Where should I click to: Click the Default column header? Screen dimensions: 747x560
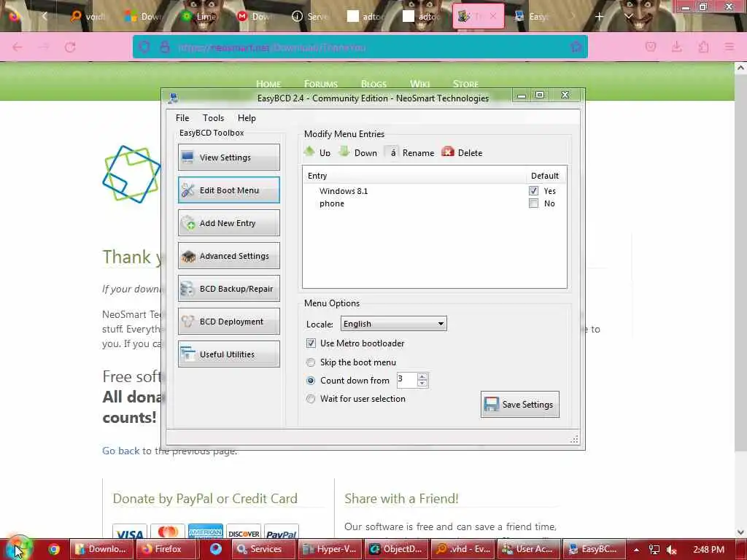(x=544, y=176)
